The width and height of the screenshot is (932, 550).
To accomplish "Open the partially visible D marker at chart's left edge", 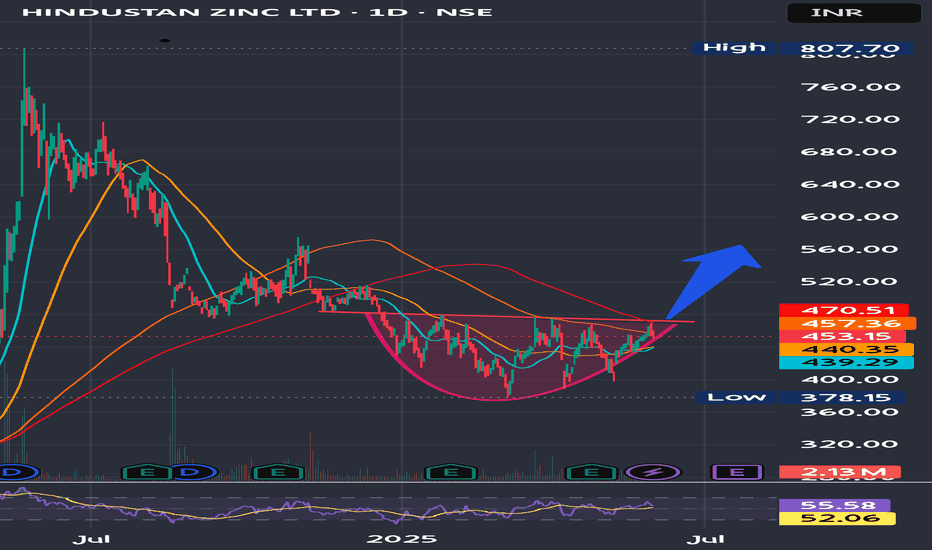I will point(18,473).
